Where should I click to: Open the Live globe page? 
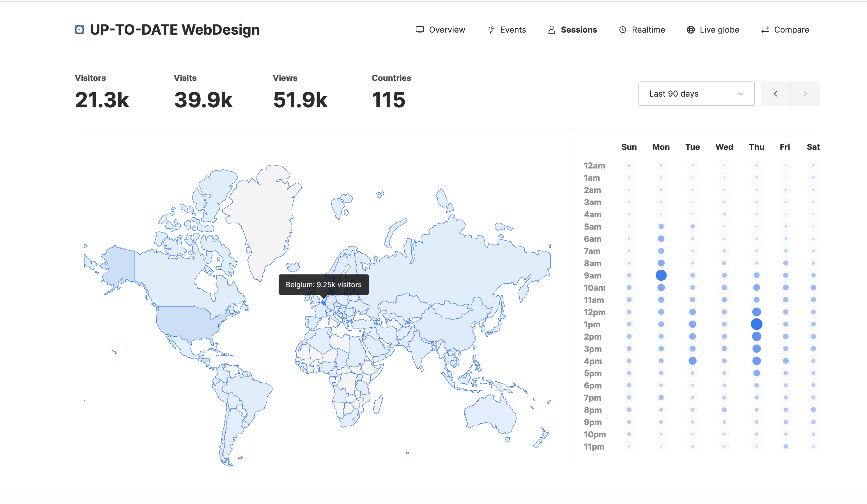713,30
